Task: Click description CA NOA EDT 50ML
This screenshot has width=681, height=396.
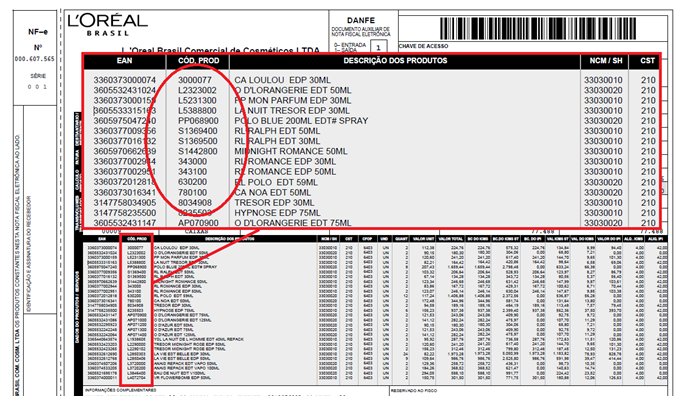Action: (273, 192)
